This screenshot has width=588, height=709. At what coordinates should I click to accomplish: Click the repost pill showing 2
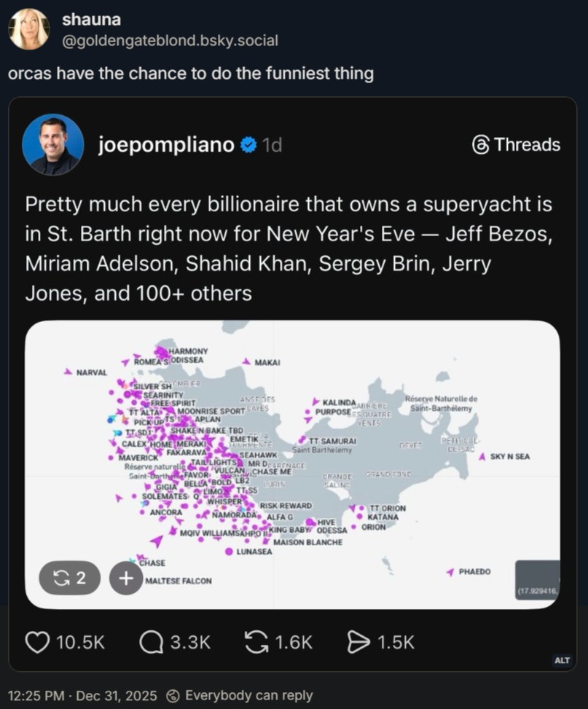click(x=70, y=578)
